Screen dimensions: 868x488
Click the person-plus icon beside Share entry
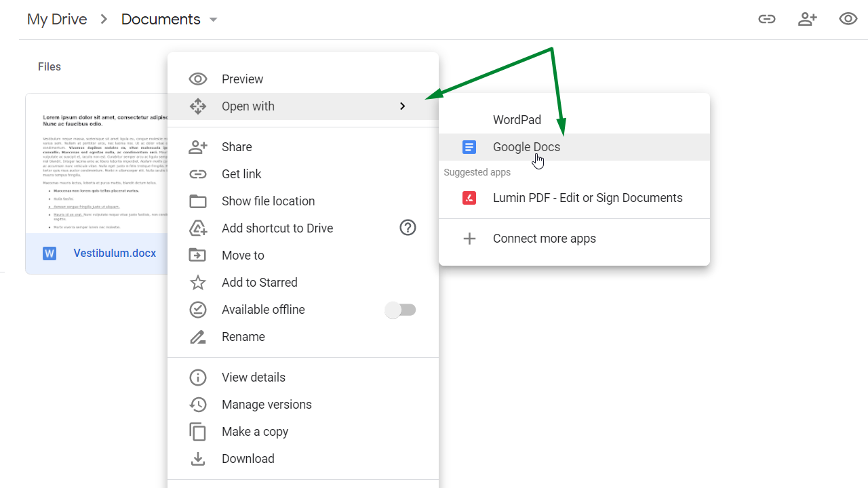coord(197,147)
